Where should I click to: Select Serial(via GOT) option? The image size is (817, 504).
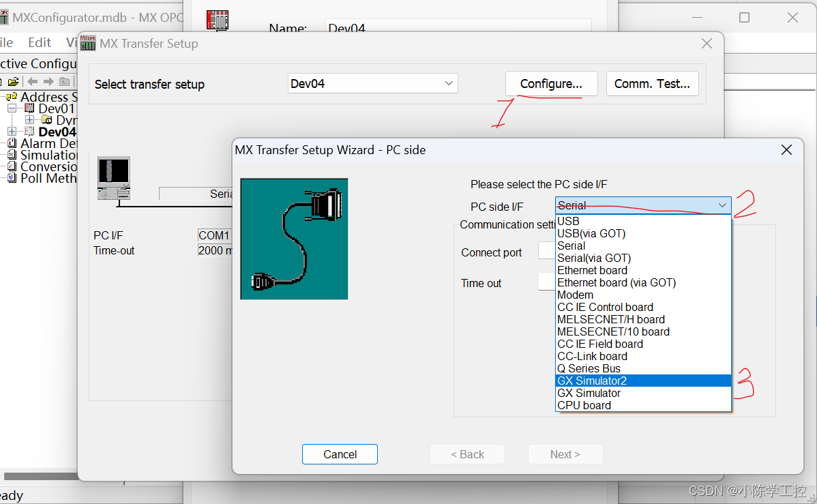(643, 258)
